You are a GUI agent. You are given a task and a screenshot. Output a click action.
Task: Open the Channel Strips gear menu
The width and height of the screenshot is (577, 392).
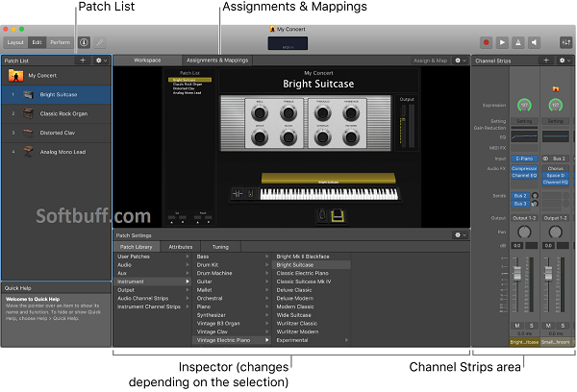564,61
